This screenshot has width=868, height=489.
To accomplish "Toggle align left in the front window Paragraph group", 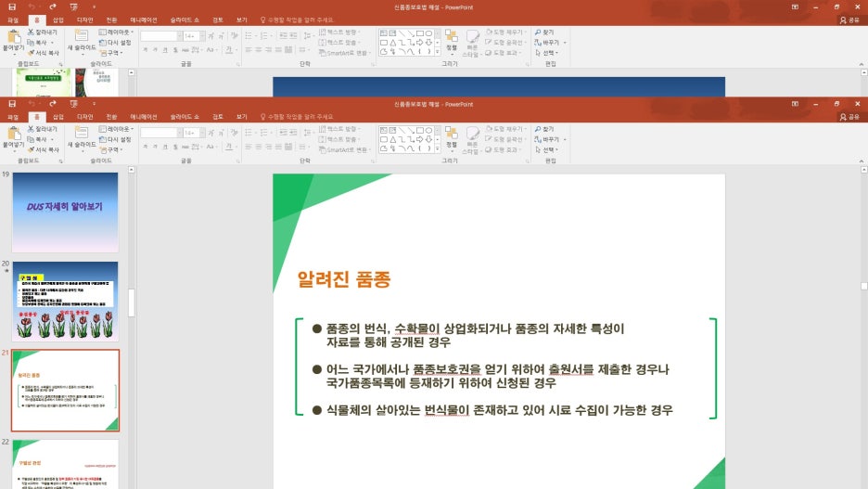I will coord(249,147).
